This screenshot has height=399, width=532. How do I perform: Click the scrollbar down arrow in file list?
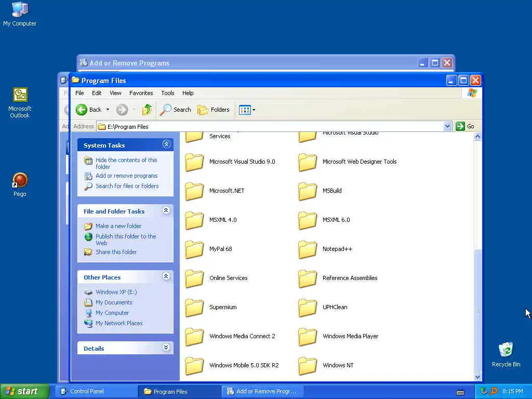477,377
